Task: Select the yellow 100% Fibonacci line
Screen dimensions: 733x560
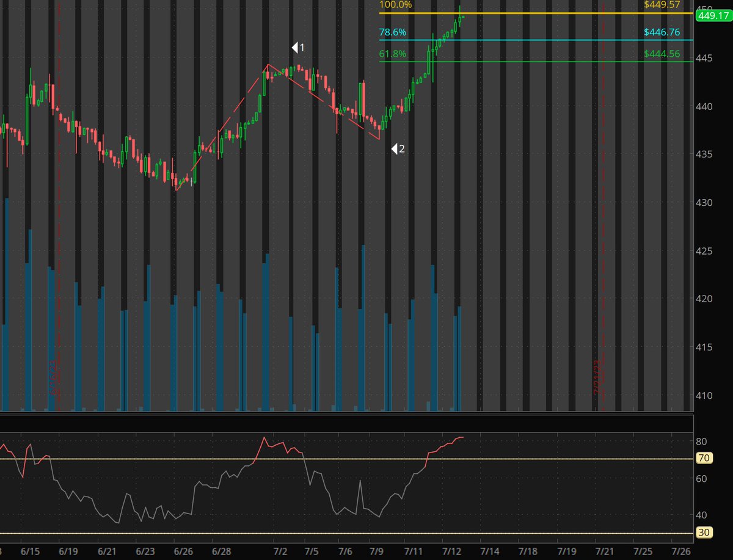Action: click(536, 13)
